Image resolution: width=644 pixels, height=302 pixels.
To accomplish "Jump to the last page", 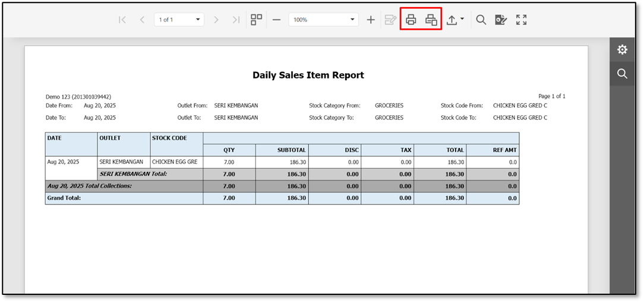I will (236, 20).
